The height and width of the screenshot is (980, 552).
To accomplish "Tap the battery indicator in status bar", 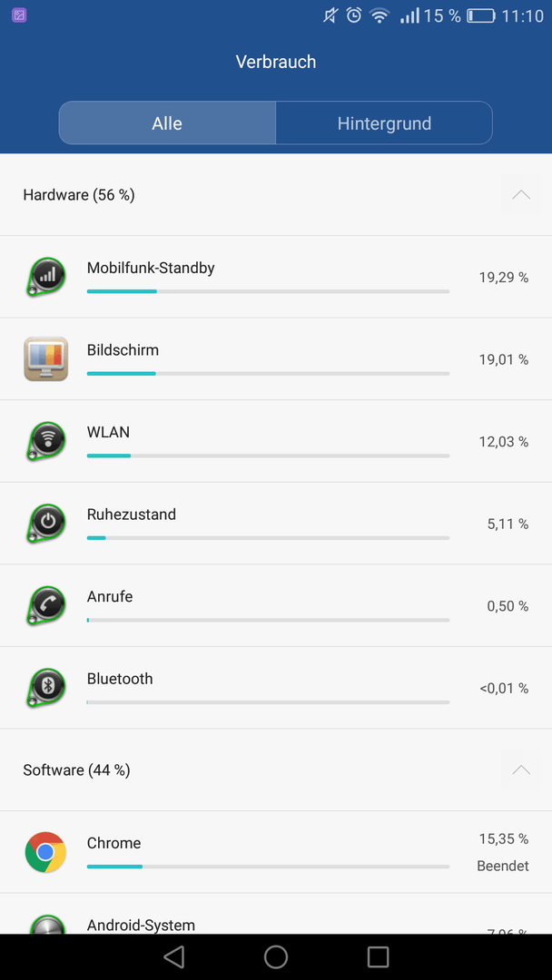I will coord(481,15).
